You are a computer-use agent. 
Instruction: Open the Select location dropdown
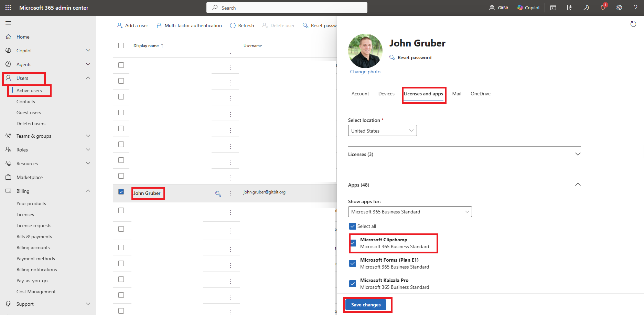coord(383,130)
